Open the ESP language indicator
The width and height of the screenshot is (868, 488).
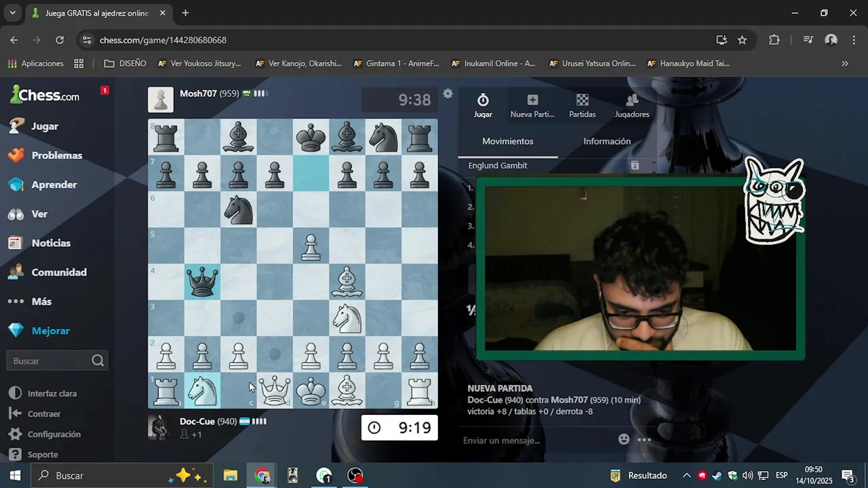pyautogui.click(x=781, y=475)
